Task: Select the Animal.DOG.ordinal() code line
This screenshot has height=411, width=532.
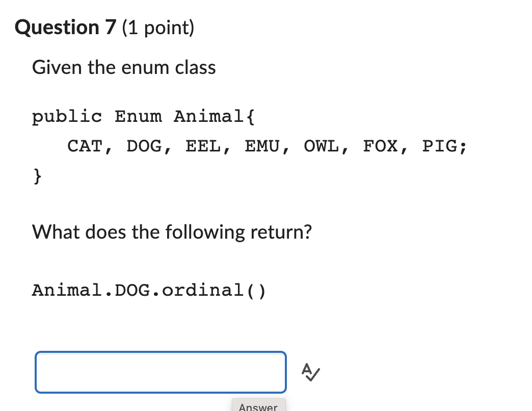Action: (x=149, y=290)
